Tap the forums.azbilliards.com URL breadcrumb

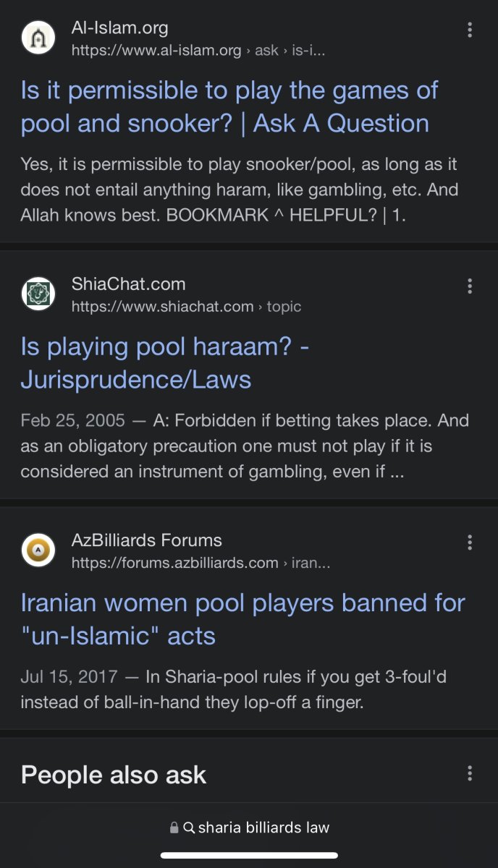[x=201, y=563]
